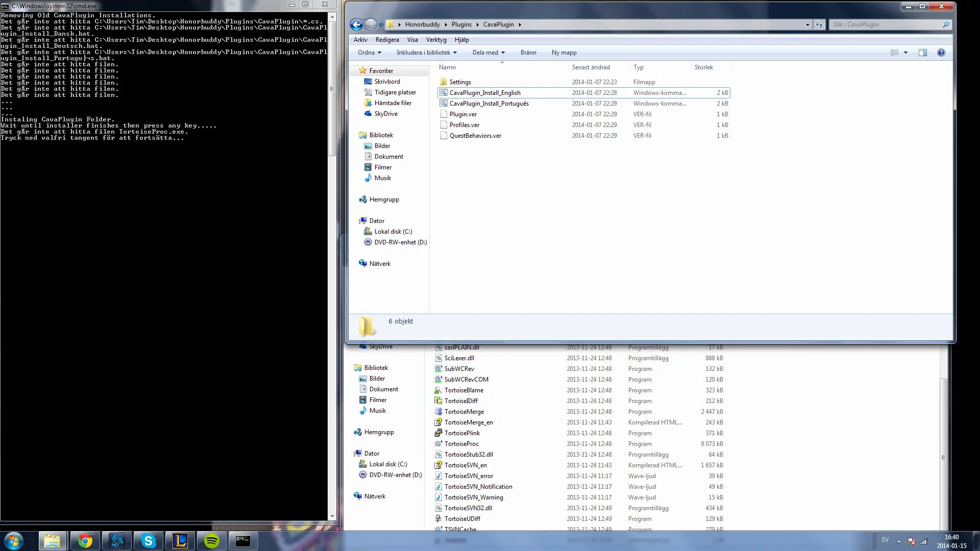The width and height of the screenshot is (980, 551).
Task: Select the Settings folder icon
Action: click(x=443, y=82)
